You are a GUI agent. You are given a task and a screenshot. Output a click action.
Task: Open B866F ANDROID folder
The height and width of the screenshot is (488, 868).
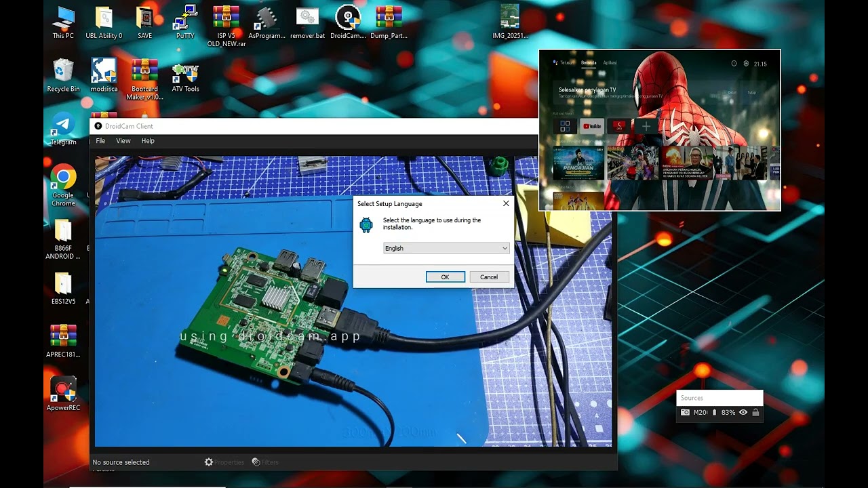click(63, 239)
